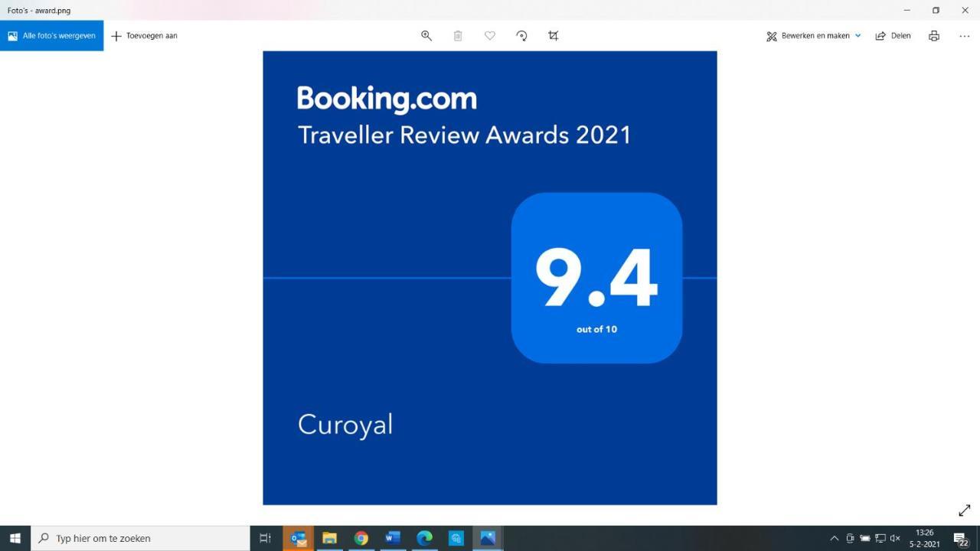Click the award image in viewer

point(490,278)
